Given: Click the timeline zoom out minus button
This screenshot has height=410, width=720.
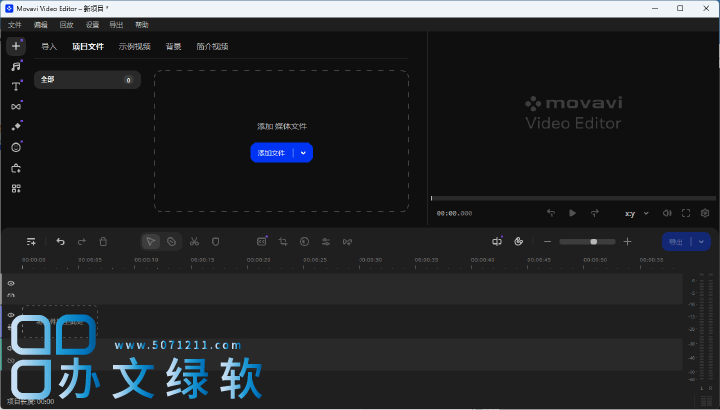Looking at the screenshot, I should (x=547, y=242).
